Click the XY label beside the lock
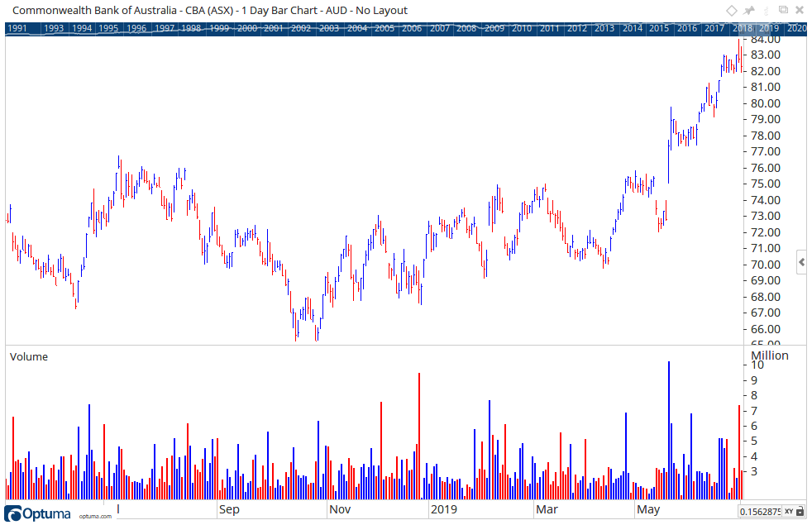The image size is (812, 525). tap(789, 512)
